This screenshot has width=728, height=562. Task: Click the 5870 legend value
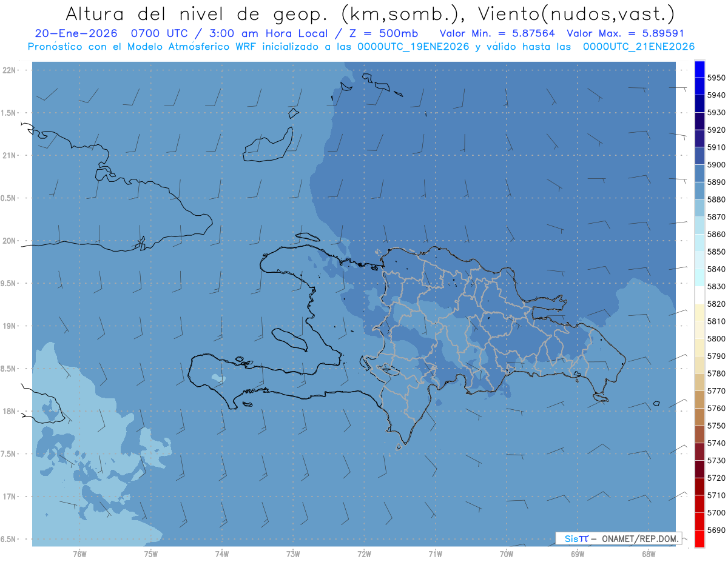point(716,217)
